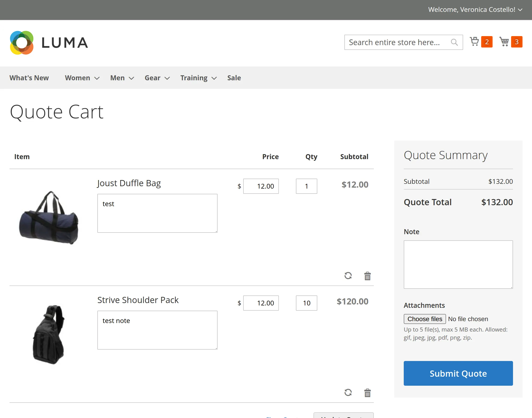
Task: Refresh the Joust Duffle Bag item
Action: pyautogui.click(x=348, y=276)
